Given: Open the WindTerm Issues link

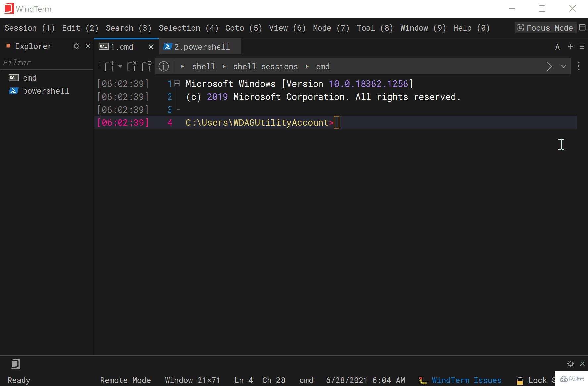Looking at the screenshot, I should pos(466,380).
